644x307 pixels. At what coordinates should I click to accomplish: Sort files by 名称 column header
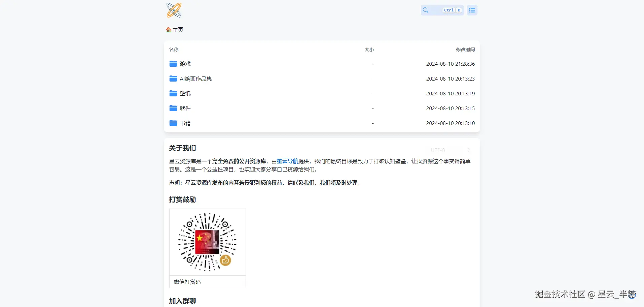pyautogui.click(x=174, y=50)
